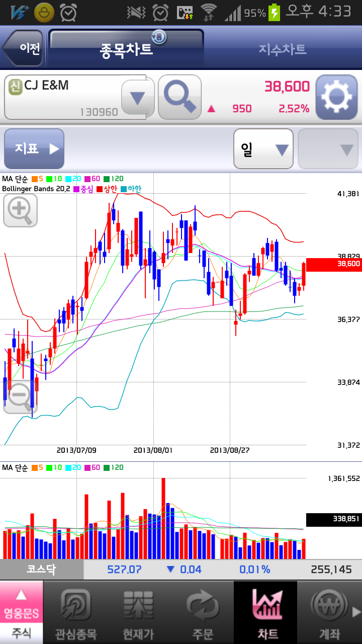Tap the gold lock notification icon
The image size is (362, 644).
pos(44,12)
